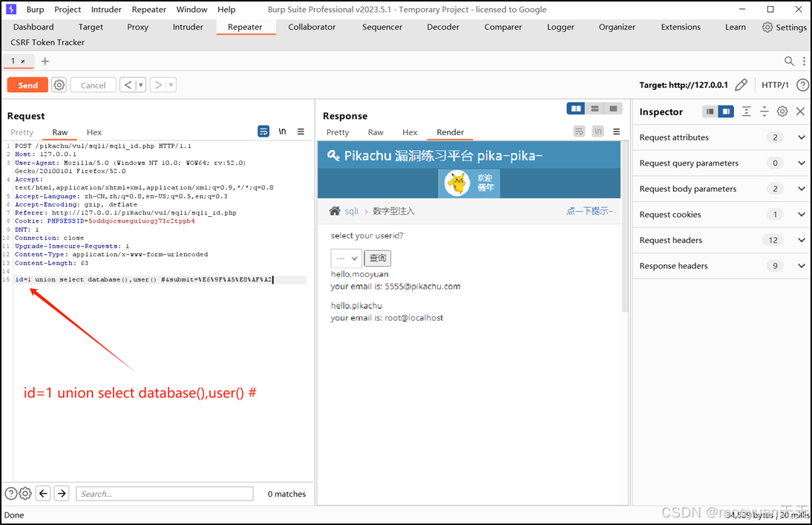812x525 pixels.
Task: Select side-by-side layout icon
Action: point(576,108)
